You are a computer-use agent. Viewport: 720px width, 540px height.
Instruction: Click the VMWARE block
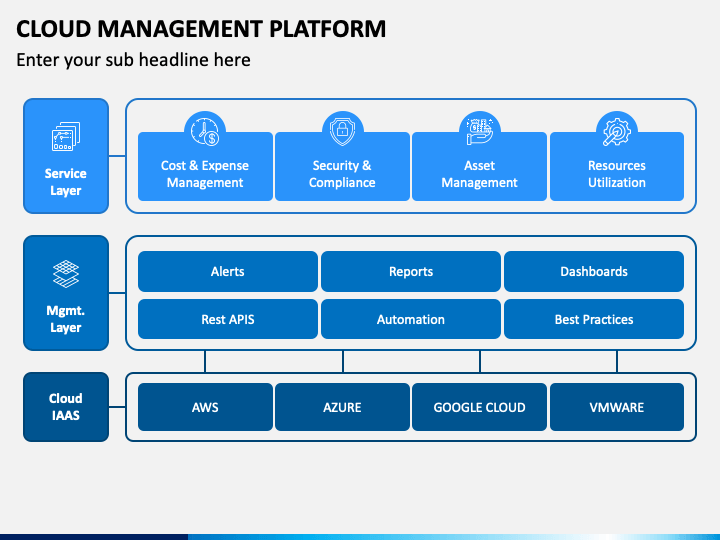[x=616, y=407]
